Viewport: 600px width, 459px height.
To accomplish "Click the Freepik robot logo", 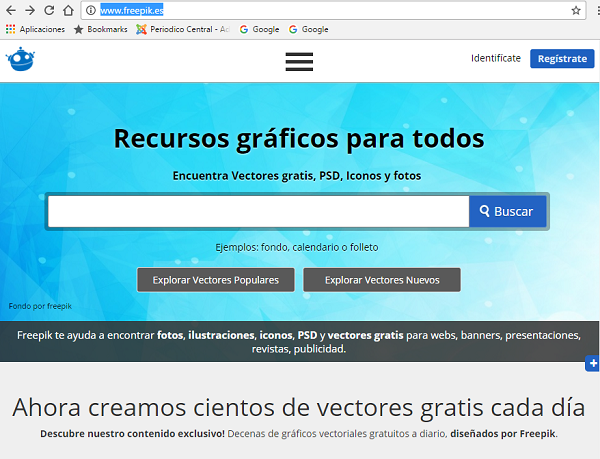I will coord(20,59).
